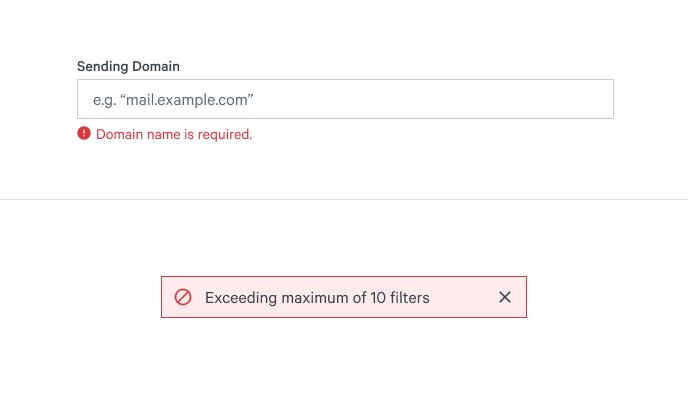This screenshot has width=688, height=400.
Task: Click the red exclamation error icon
Action: [x=84, y=134]
